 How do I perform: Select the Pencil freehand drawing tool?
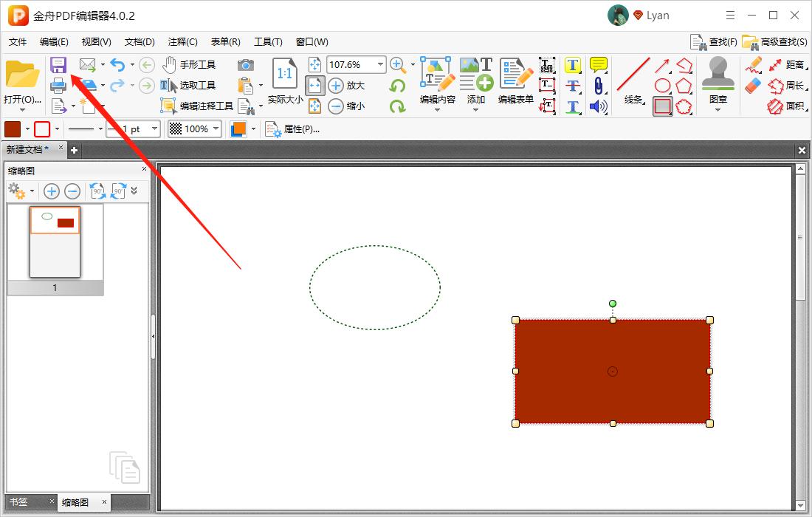[754, 65]
